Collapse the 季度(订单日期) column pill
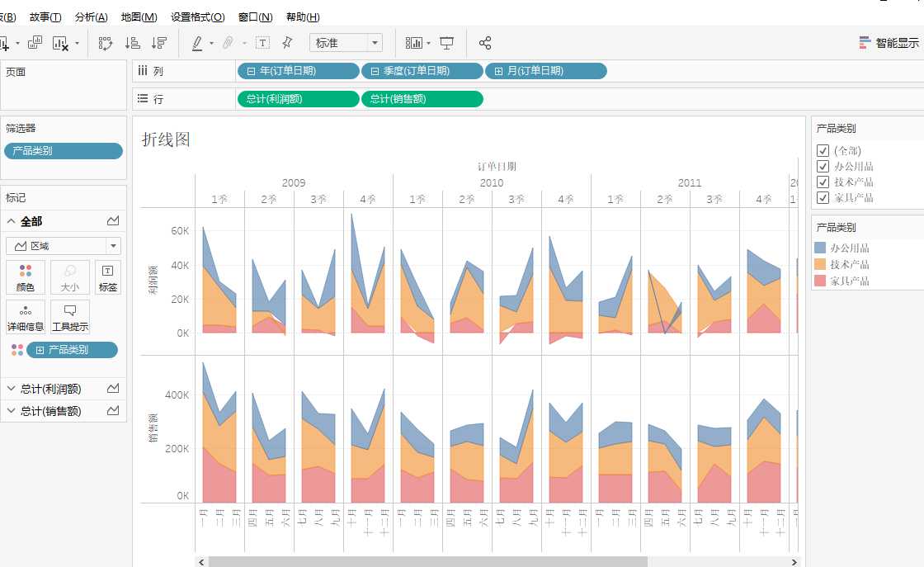Image resolution: width=924 pixels, height=567 pixels. (x=375, y=71)
